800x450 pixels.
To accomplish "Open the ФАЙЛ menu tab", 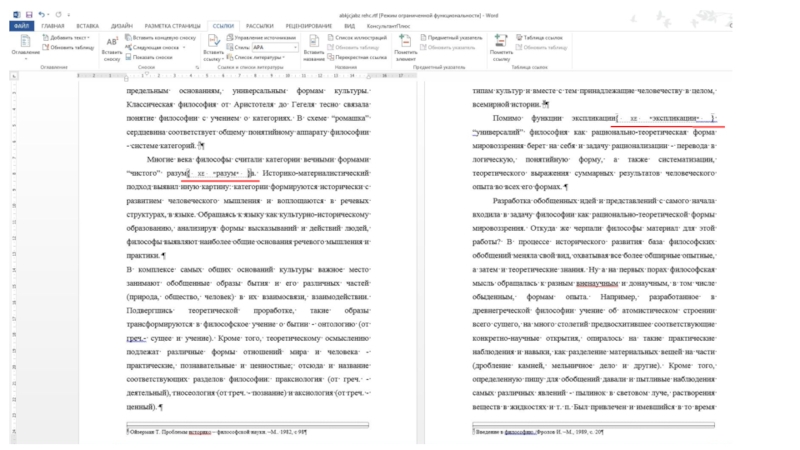I will [21, 26].
